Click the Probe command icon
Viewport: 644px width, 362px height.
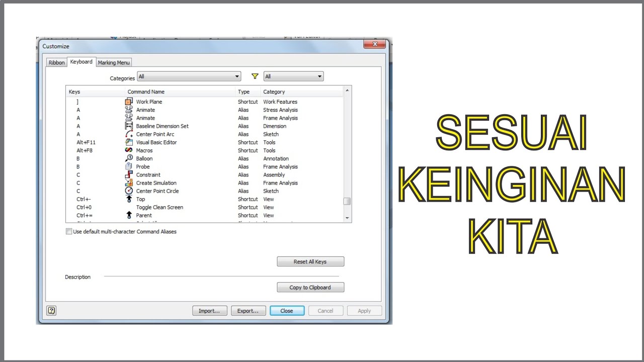(129, 166)
